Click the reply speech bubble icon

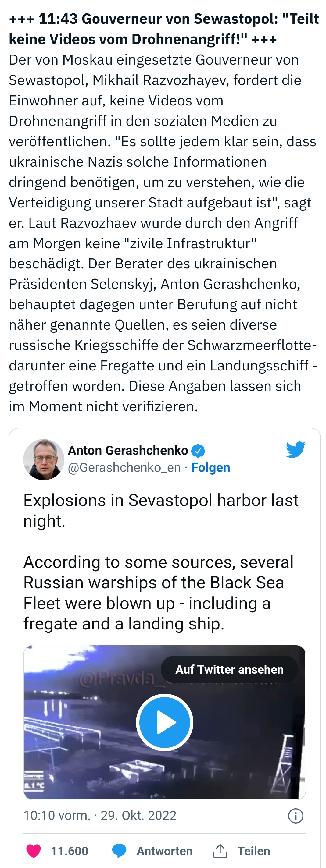pyautogui.click(x=119, y=851)
